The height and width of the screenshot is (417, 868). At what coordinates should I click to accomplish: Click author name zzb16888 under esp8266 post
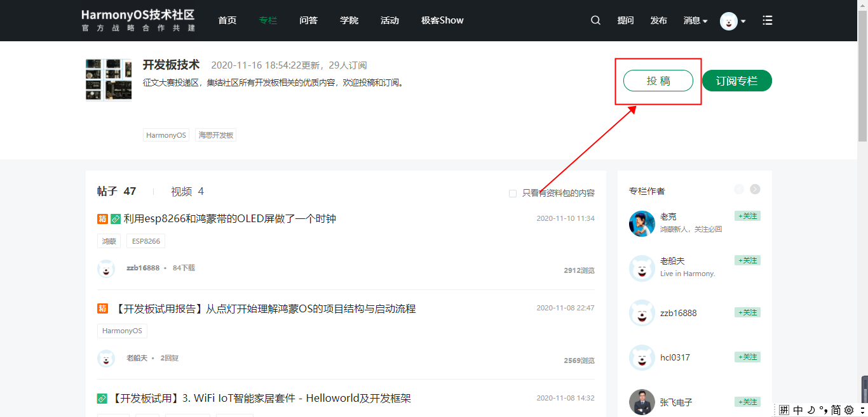pos(143,268)
